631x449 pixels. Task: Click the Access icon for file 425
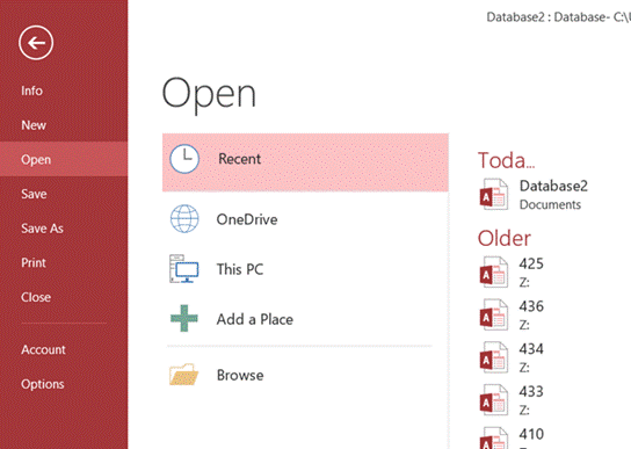pyautogui.click(x=494, y=272)
